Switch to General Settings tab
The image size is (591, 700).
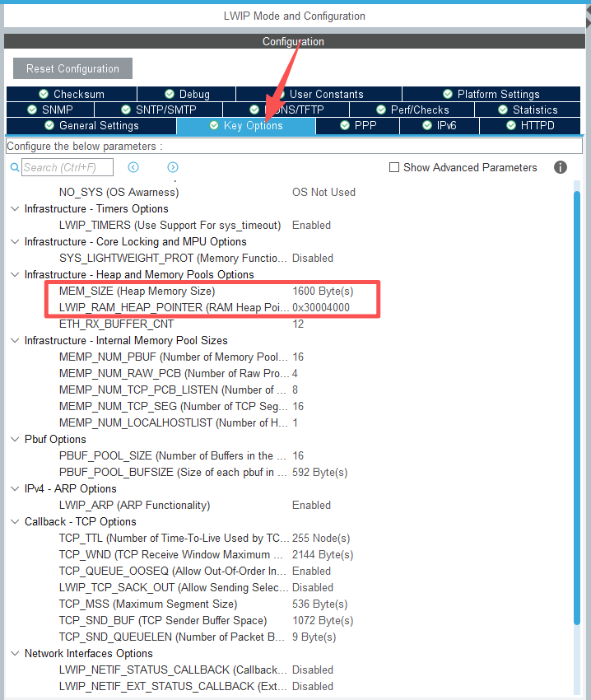click(x=91, y=125)
